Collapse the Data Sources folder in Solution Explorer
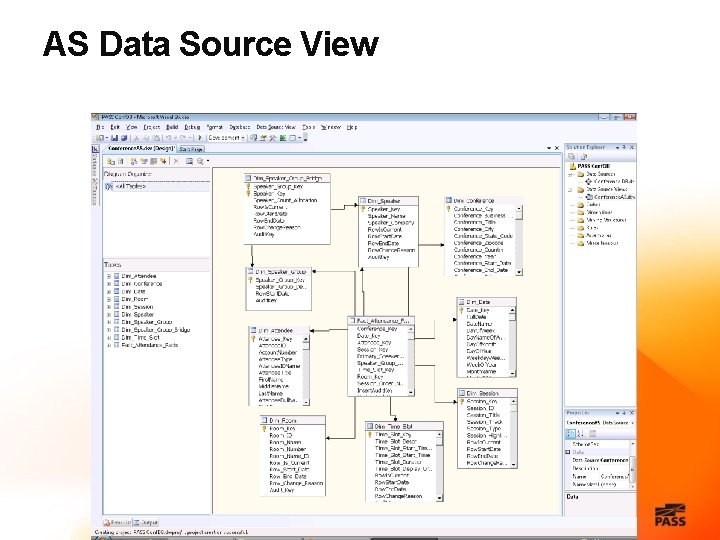The image size is (720, 540). pyautogui.click(x=571, y=174)
